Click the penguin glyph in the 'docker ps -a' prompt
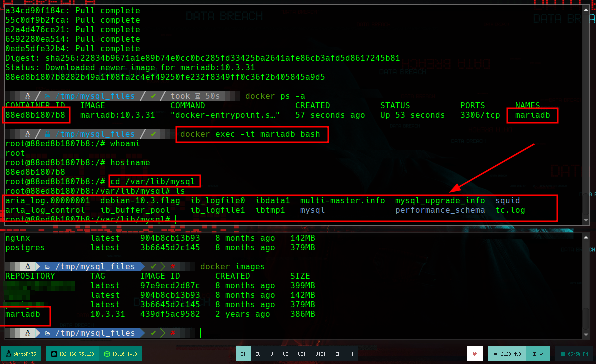Viewport: 596px width, 364px height. point(27,96)
